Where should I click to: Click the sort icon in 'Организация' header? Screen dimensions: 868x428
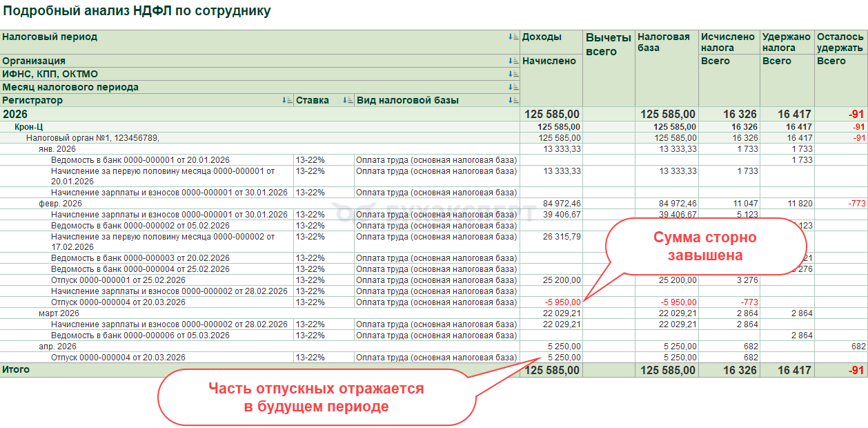513,61
